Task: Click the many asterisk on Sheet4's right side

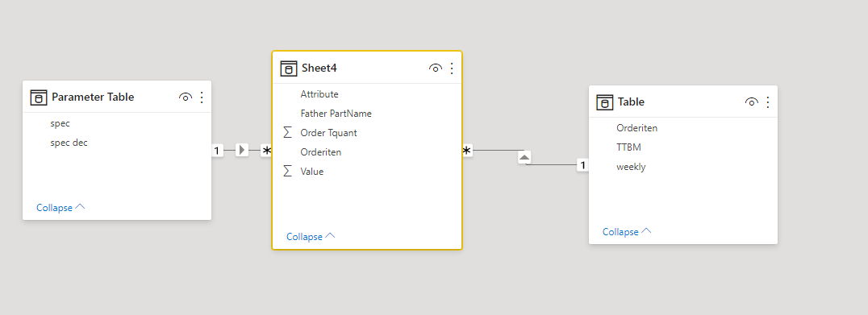Action: tap(467, 151)
